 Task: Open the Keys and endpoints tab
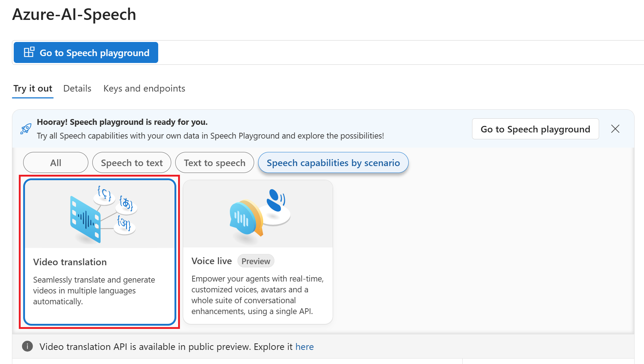point(144,89)
